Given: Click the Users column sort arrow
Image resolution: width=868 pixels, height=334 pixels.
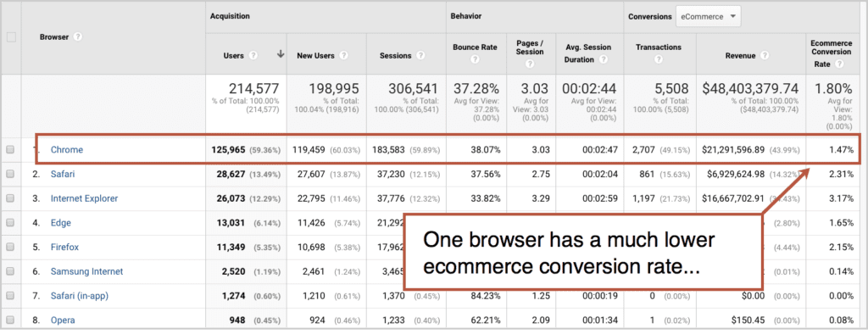Looking at the screenshot, I should coord(281,54).
